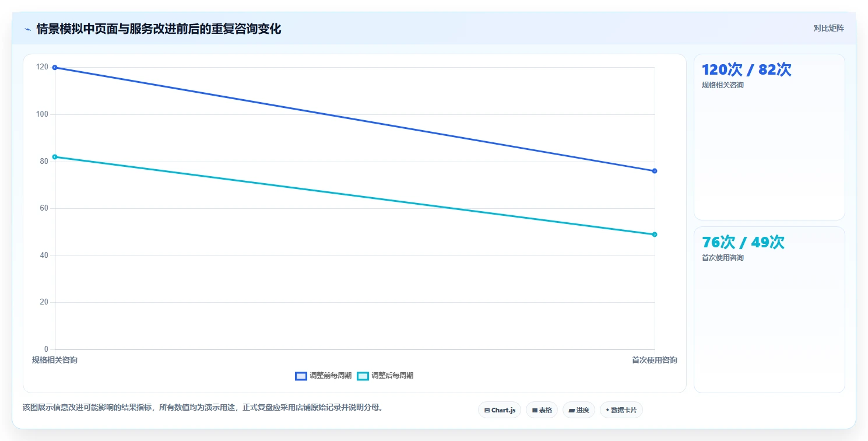
Task: Click the 首次使用咨询 caption under 76次 card
Action: pyautogui.click(x=723, y=258)
